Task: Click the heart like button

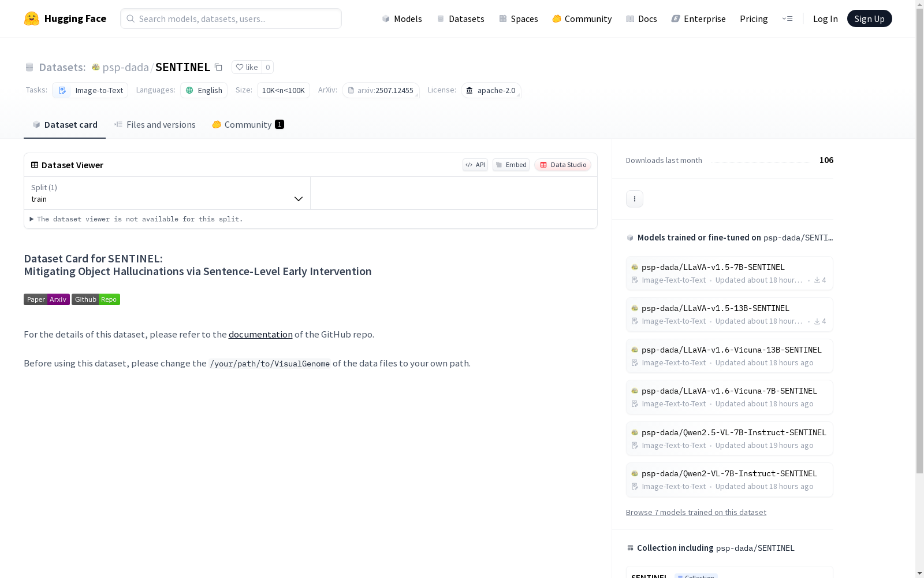Action: 247,67
